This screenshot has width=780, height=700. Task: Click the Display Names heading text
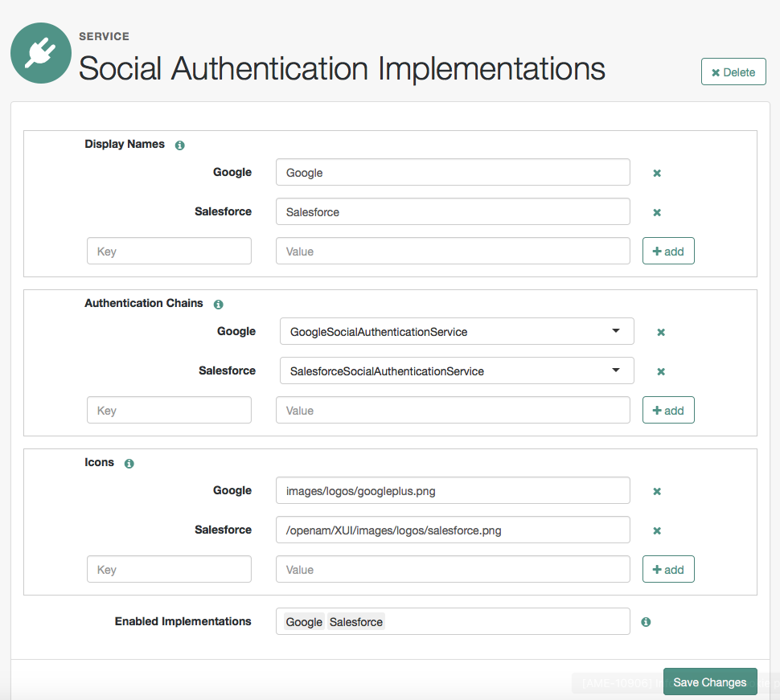tap(125, 144)
